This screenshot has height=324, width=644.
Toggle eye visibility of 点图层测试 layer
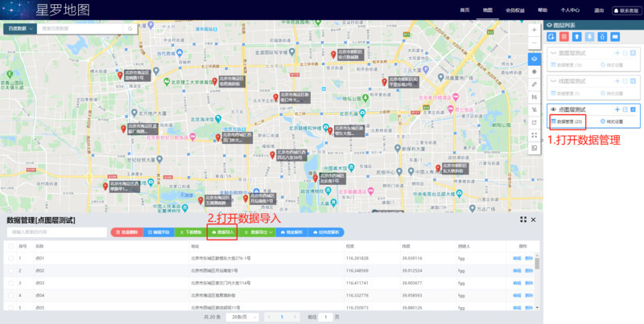point(553,109)
